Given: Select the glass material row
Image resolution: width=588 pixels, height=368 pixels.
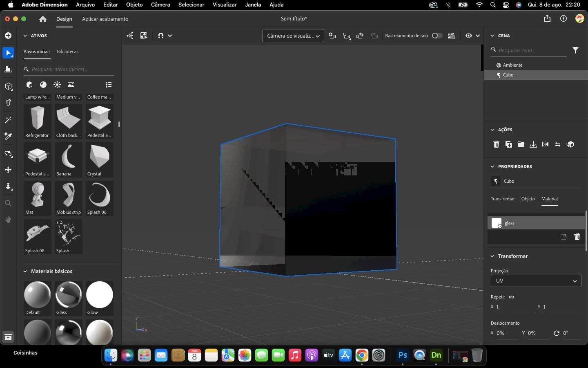Looking at the screenshot, I should [536, 223].
